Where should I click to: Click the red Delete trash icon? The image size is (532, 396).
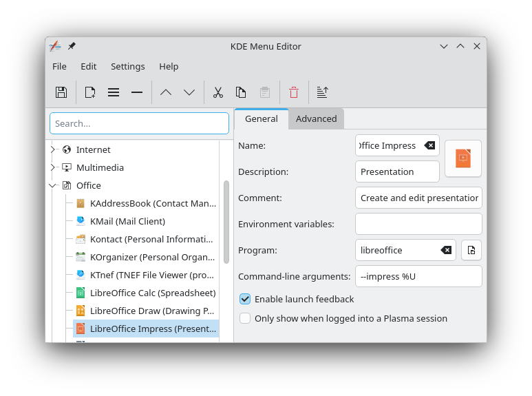click(294, 92)
